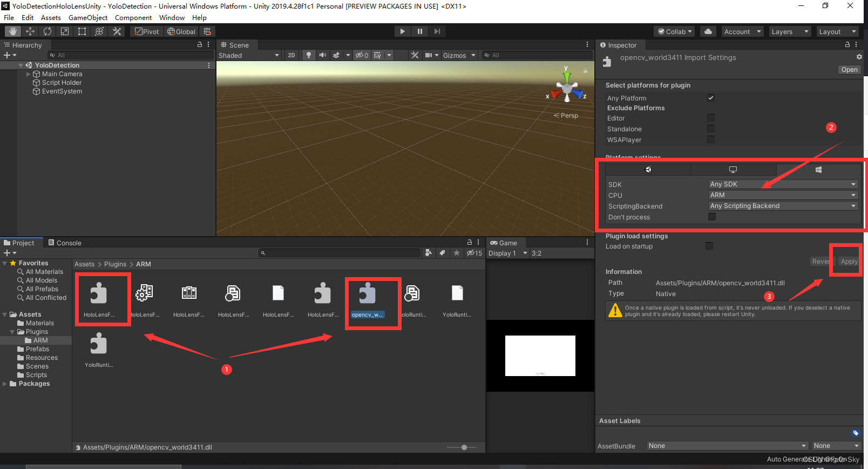Save search as favorite star icon
The width and height of the screenshot is (868, 469).
[x=457, y=253]
